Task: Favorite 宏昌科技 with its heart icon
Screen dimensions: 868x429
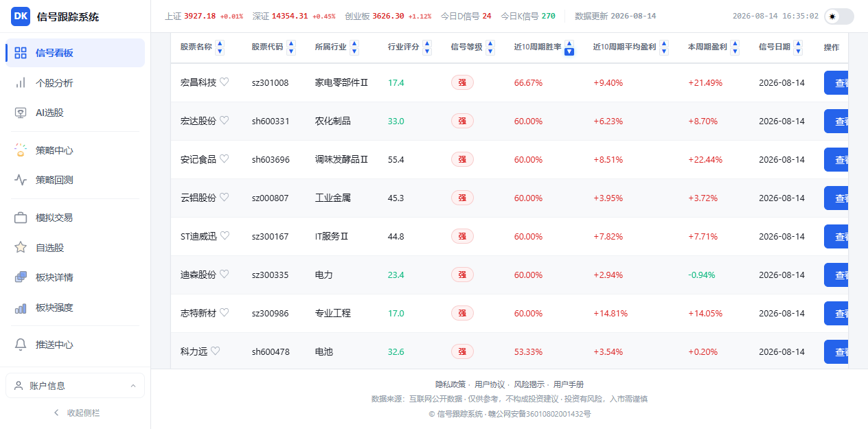Action: tap(224, 82)
